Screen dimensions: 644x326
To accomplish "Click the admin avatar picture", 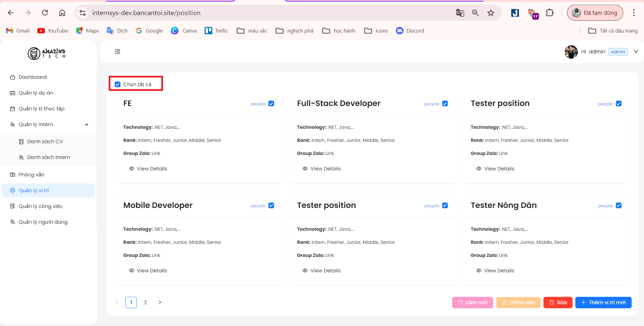I will point(571,52).
